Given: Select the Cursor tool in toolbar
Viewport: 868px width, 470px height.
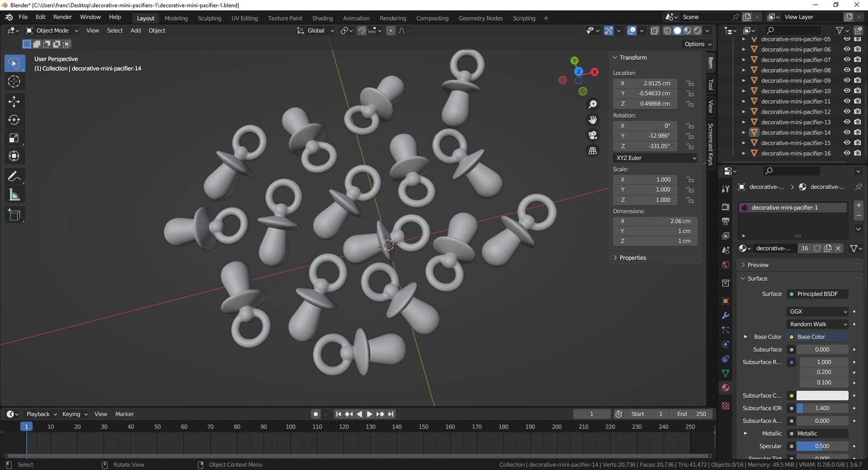Looking at the screenshot, I should (x=14, y=81).
